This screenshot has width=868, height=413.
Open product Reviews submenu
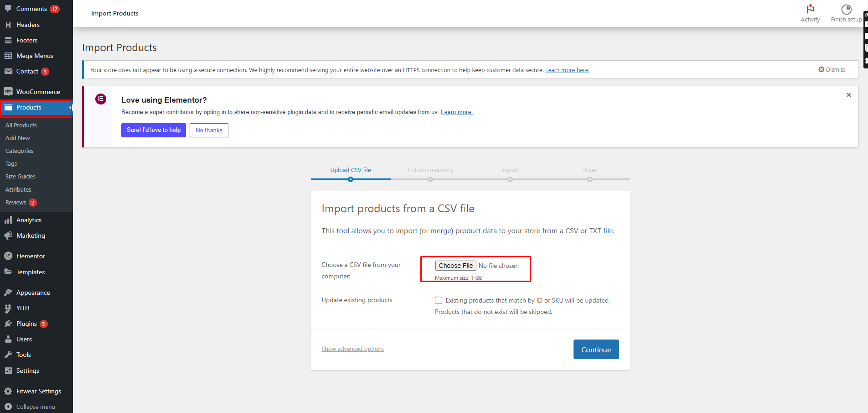point(16,202)
